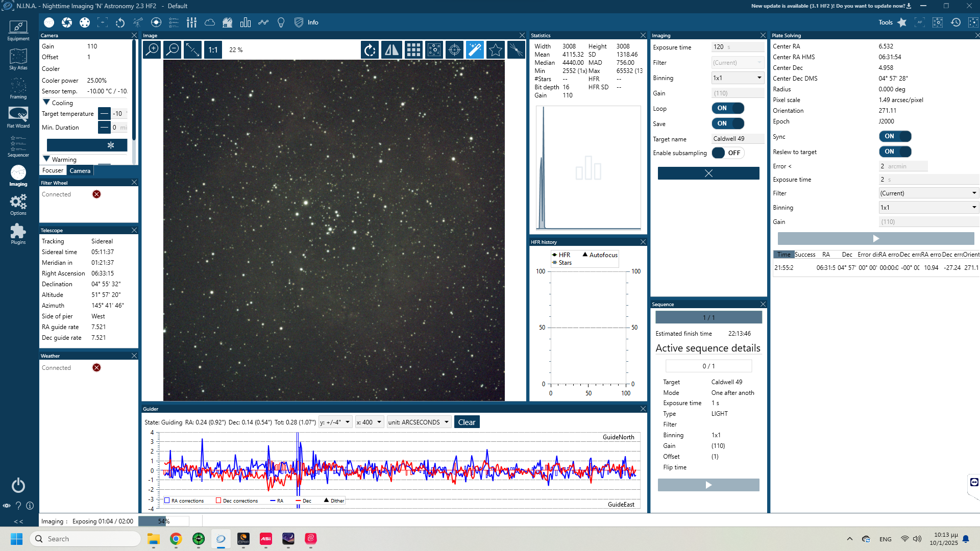Screen dimensions: 980x551
Task: Click the Target name input field
Action: [x=737, y=139]
